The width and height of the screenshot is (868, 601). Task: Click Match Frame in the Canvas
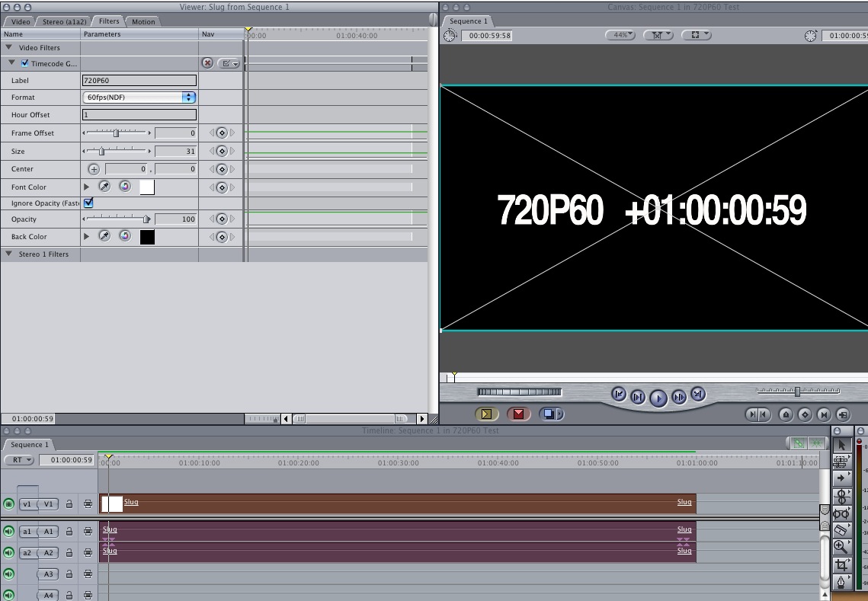coord(843,414)
